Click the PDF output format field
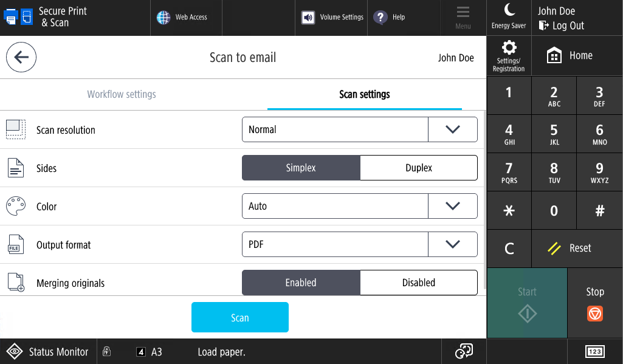The image size is (623, 364). tap(335, 244)
